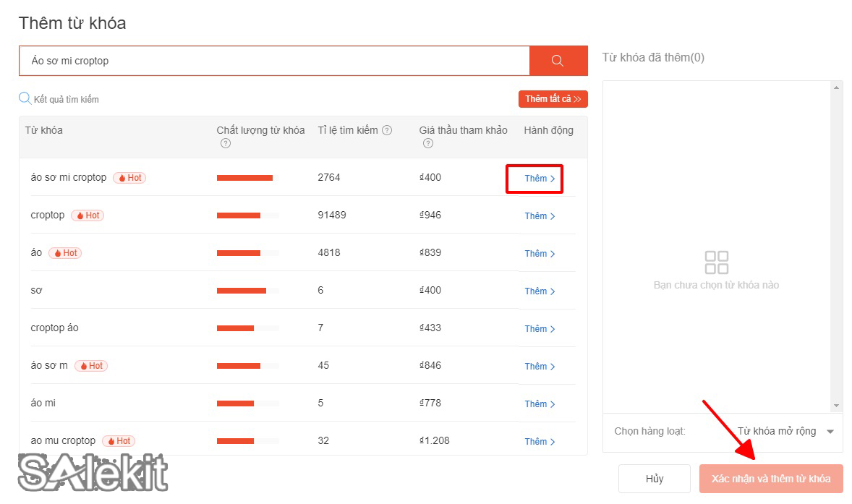Click help icon beside 'Tỉ lệ tìm kiếm'

(387, 130)
